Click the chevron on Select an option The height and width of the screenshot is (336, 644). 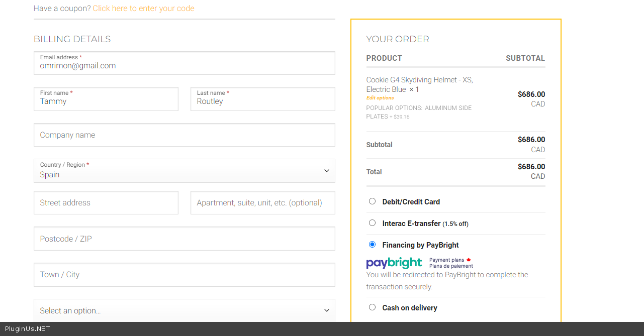(326, 310)
